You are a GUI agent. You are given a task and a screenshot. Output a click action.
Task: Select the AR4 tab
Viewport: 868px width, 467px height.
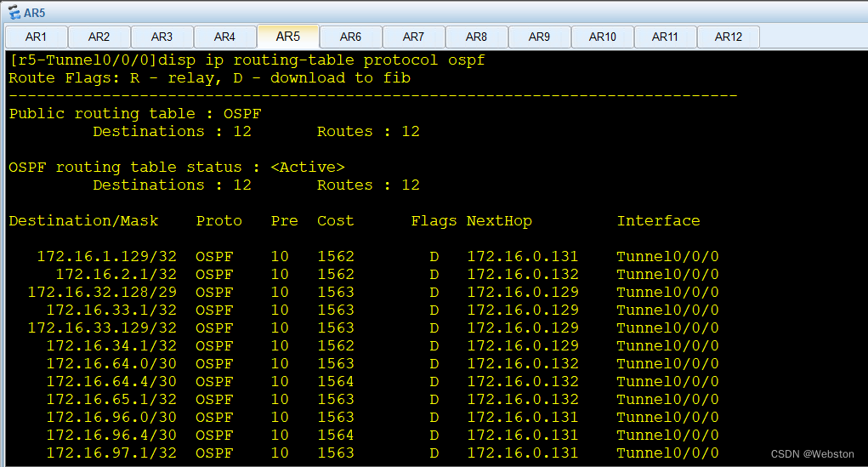[224, 37]
